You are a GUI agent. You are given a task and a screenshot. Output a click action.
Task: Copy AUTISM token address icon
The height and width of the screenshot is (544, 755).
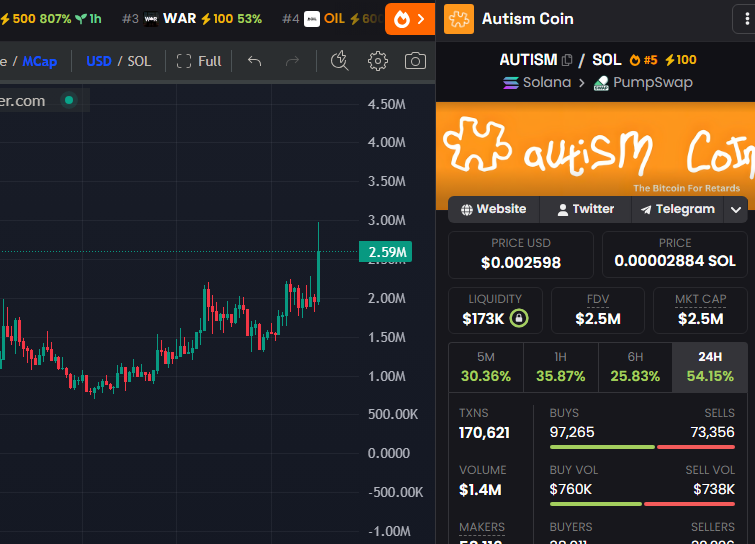point(567,60)
